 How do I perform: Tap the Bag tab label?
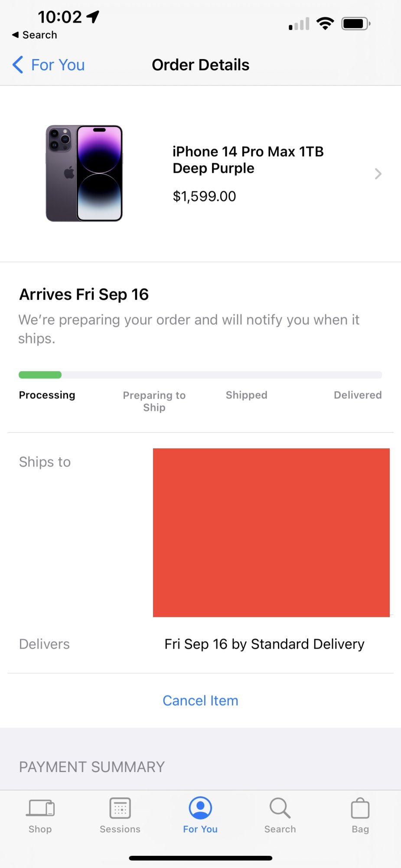click(x=360, y=829)
